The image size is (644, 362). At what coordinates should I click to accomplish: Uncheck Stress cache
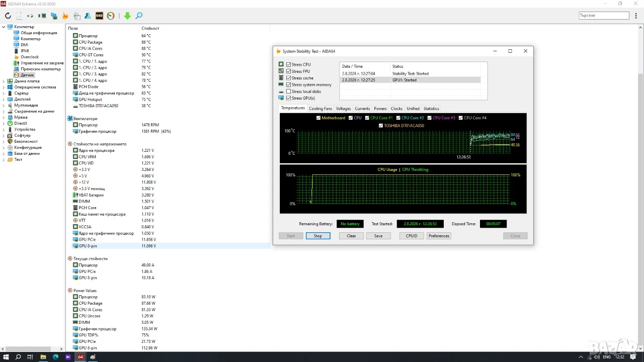pos(288,78)
